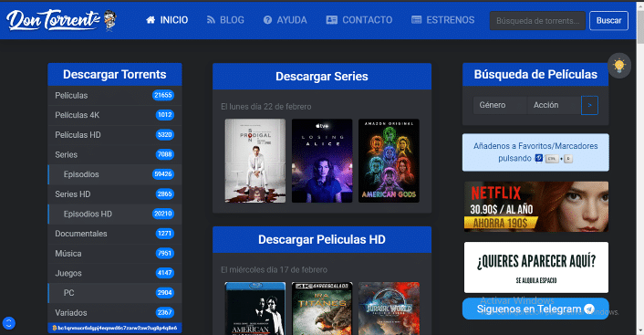The width and height of the screenshot is (644, 335).
Task: Open the INICIO menu item
Action: click(x=167, y=20)
